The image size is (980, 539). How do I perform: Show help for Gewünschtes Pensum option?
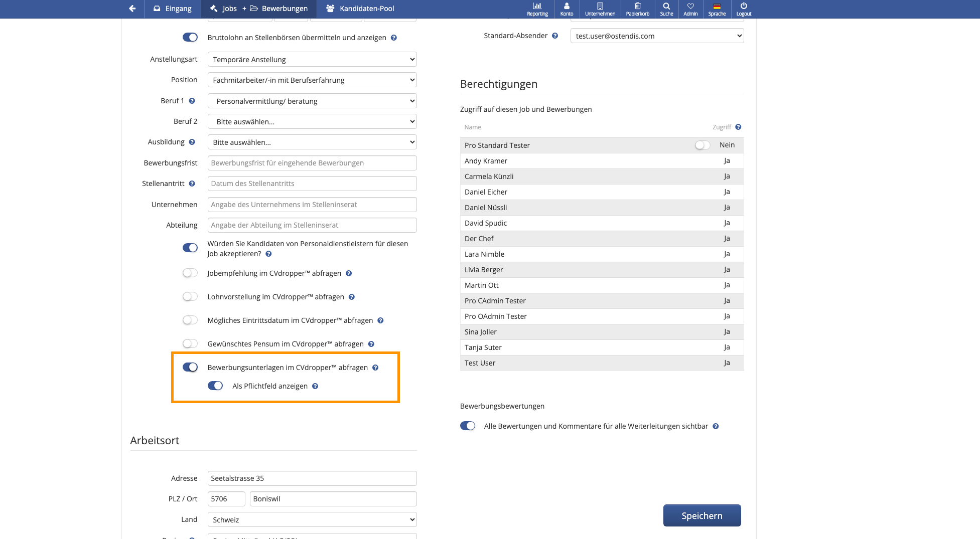point(371,344)
